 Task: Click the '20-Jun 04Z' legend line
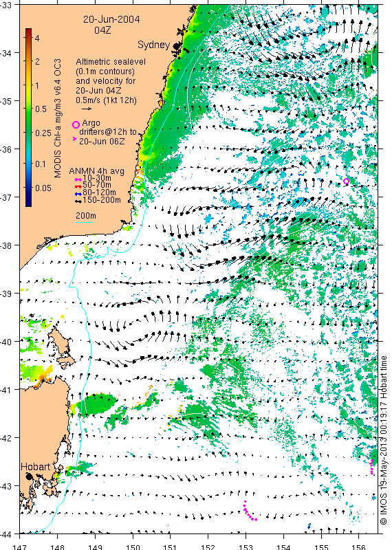pyautogui.click(x=98, y=91)
